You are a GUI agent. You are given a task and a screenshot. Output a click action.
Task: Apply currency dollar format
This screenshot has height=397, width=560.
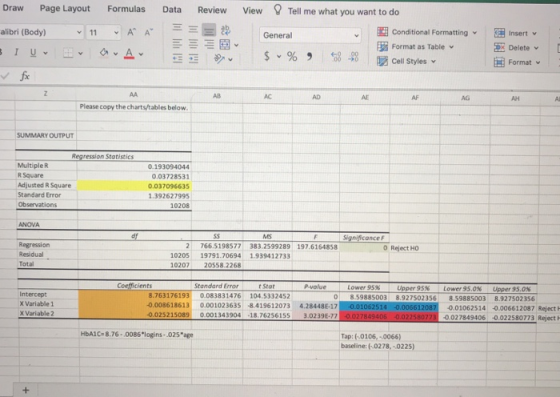click(x=267, y=56)
